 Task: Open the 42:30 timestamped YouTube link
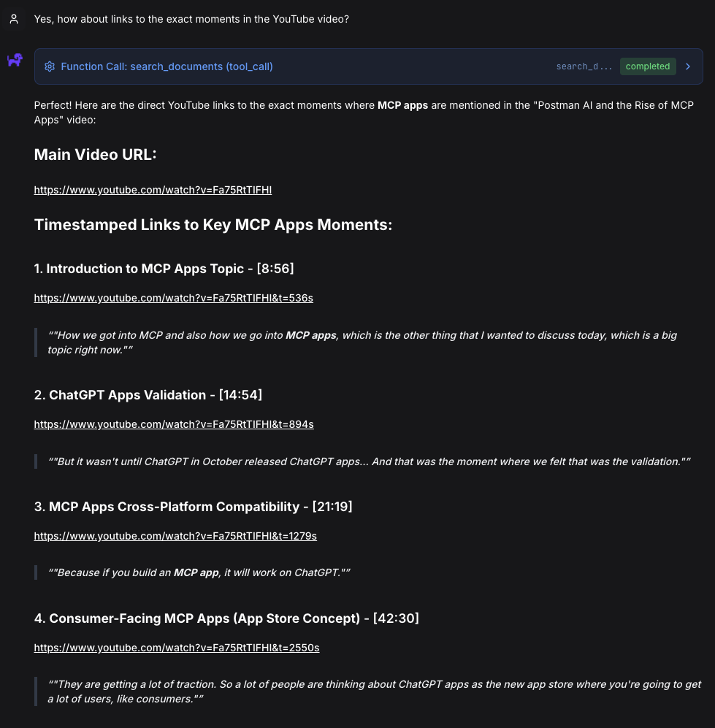(x=176, y=648)
